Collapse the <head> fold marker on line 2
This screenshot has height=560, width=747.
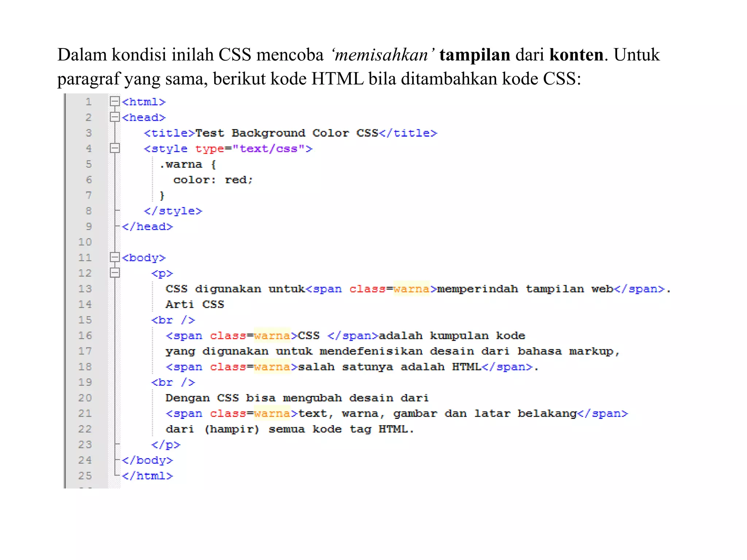click(x=115, y=117)
